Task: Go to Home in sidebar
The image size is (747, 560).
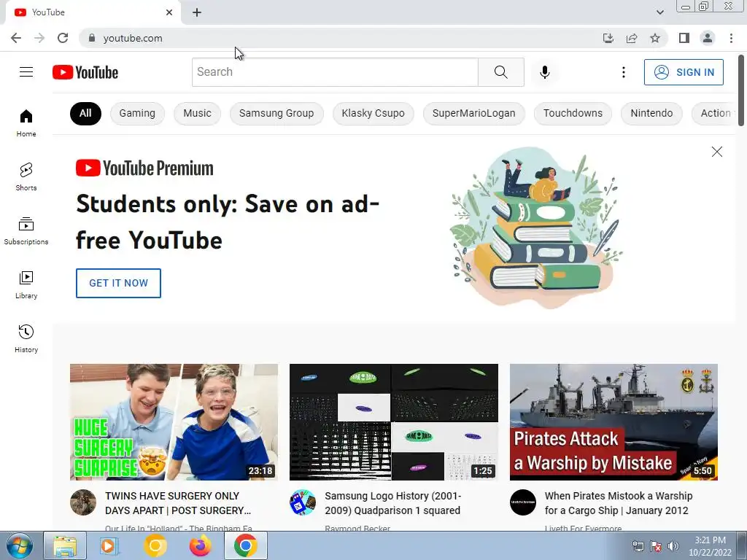Action: coord(26,122)
